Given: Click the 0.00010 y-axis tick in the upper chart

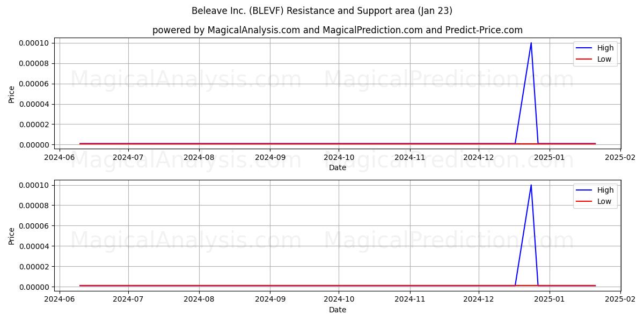Looking at the screenshot, I should [33, 43].
